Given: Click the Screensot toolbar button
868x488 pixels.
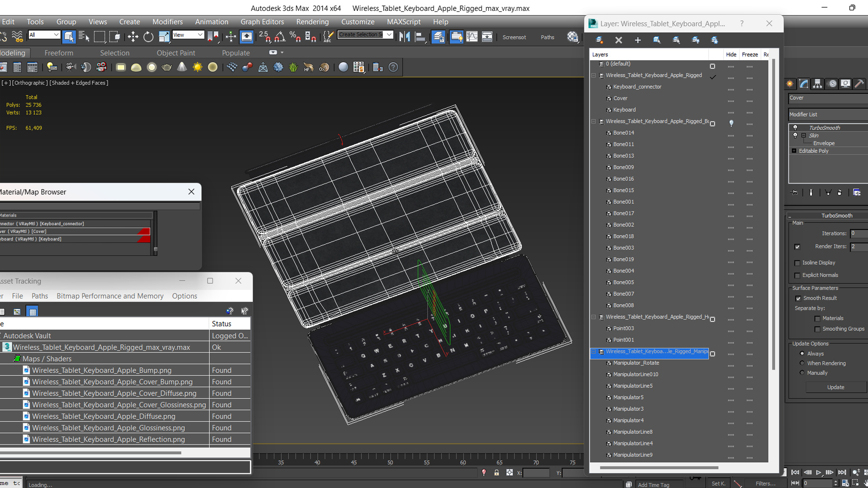Looking at the screenshot, I should click(x=514, y=37).
